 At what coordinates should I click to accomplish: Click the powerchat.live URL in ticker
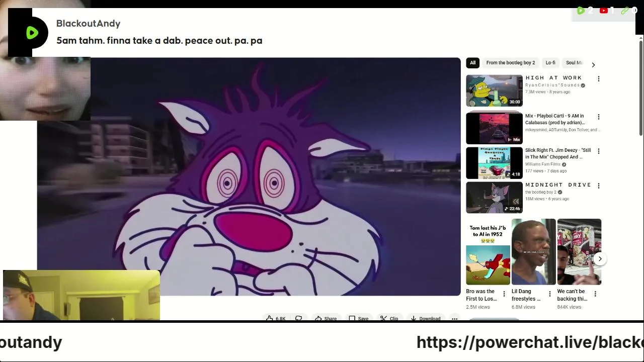click(x=530, y=342)
